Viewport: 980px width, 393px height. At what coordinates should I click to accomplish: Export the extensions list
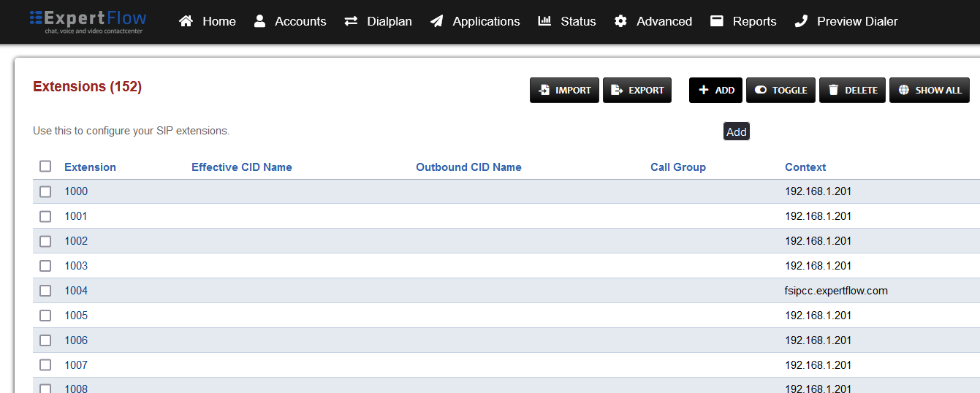637,90
